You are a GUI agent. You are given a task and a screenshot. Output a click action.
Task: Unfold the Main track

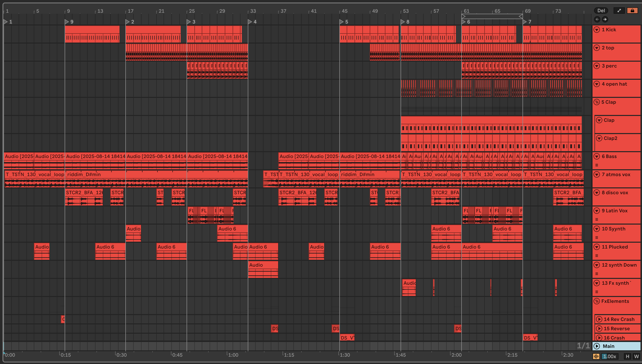pyautogui.click(x=597, y=346)
